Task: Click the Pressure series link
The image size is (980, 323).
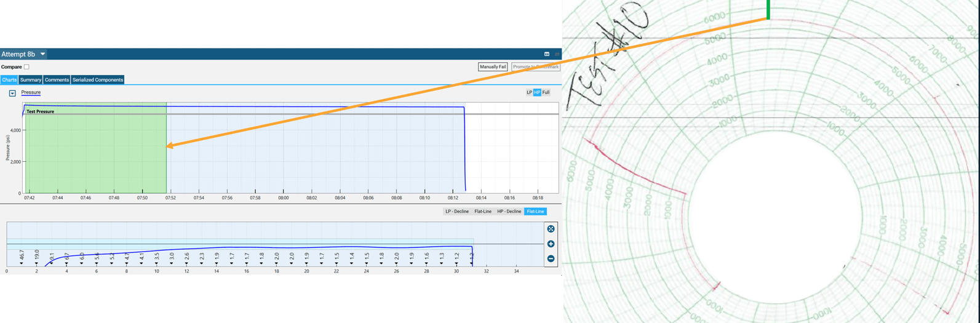Action: [31, 92]
